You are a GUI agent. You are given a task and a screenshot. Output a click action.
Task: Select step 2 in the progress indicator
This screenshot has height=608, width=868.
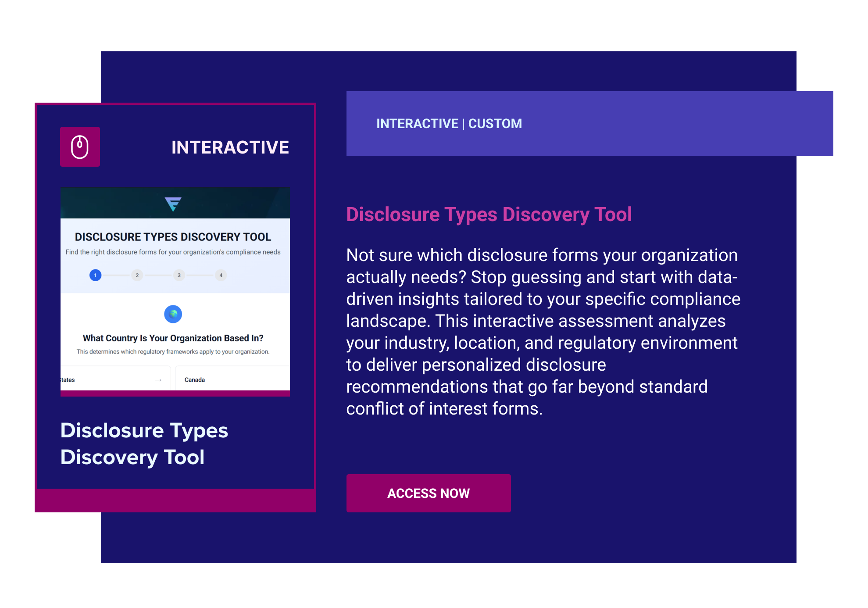[137, 275]
